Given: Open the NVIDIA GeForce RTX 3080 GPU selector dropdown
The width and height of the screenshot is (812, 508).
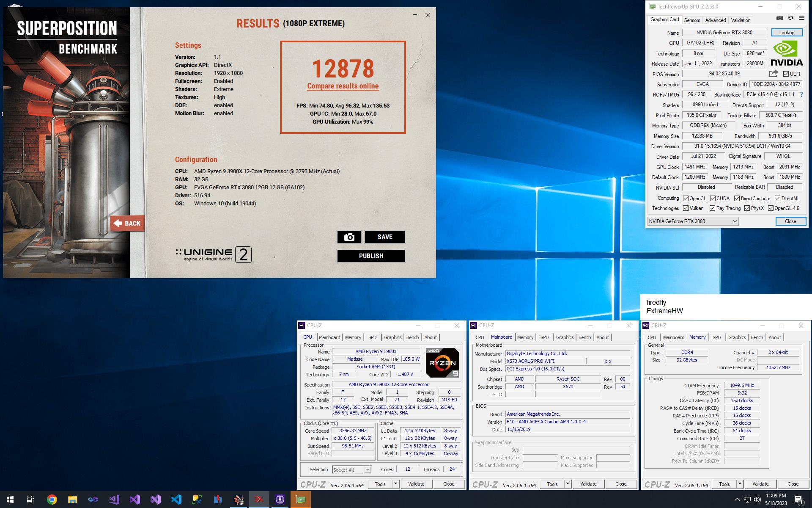Looking at the screenshot, I should click(693, 221).
